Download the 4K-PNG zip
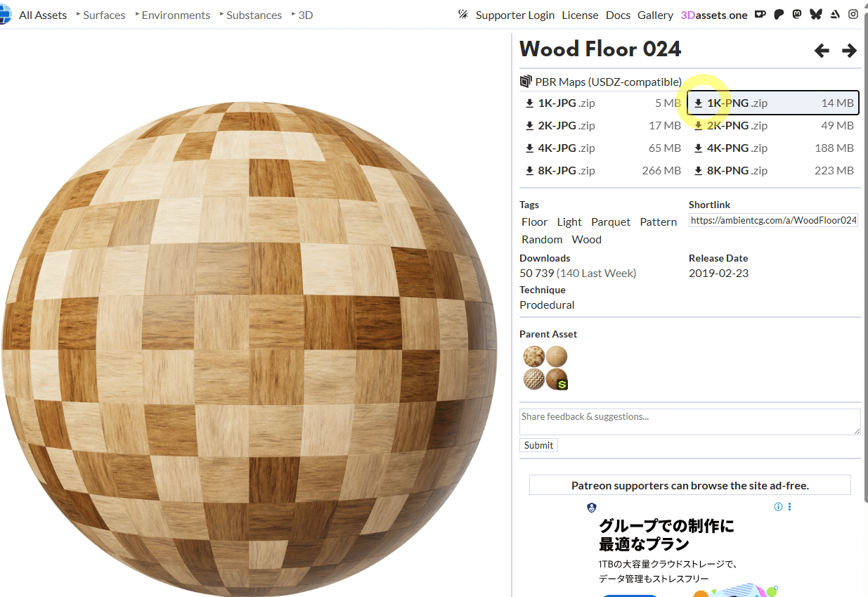Screen dimensions: 868x597 tap(773, 148)
